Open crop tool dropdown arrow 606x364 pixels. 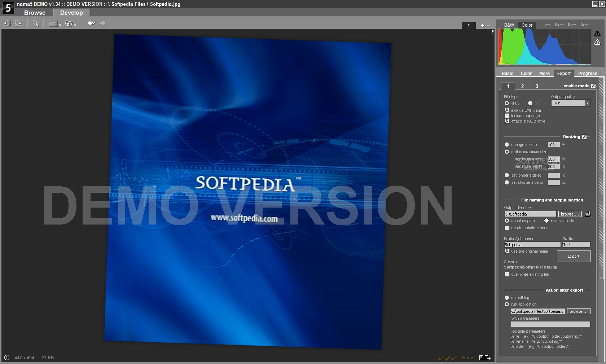click(x=60, y=25)
